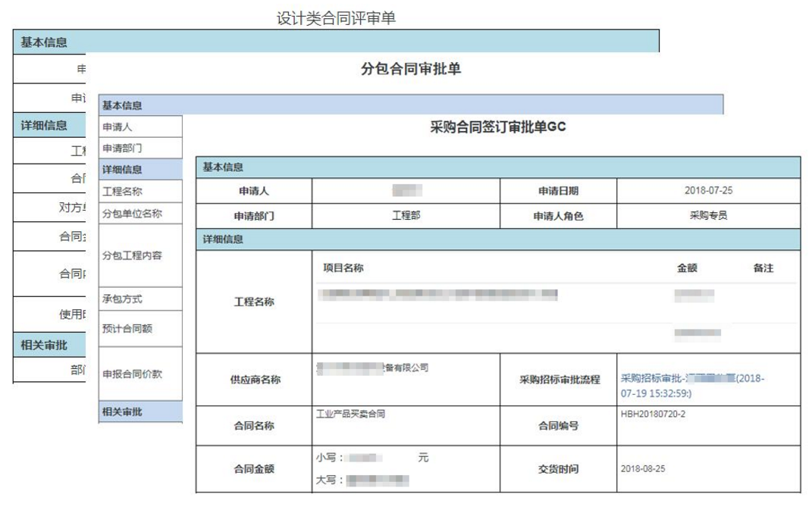Screen dimensions: 812x510
Task: Select the 分包单位名称 row label
Action: click(132, 214)
